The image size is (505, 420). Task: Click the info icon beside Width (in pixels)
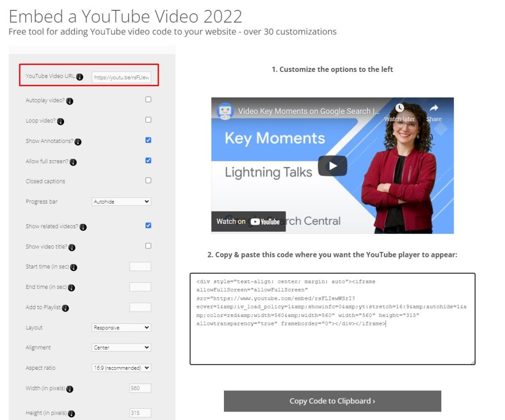pyautogui.click(x=70, y=389)
